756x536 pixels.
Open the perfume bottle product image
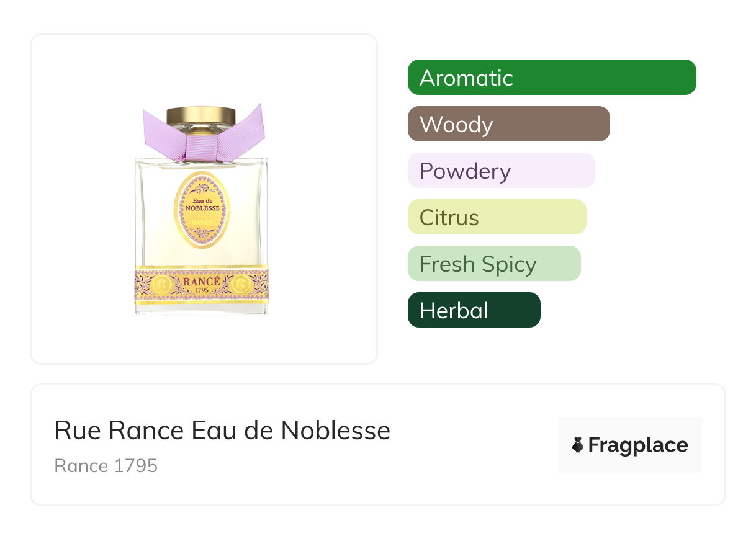(202, 211)
